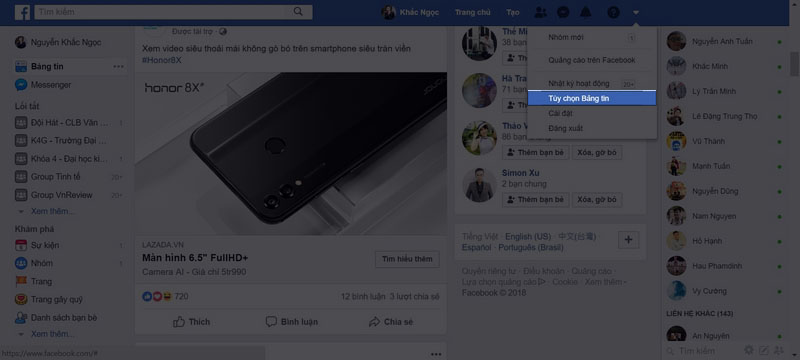
Task: Open Notifications bell icon
Action: [x=586, y=12]
